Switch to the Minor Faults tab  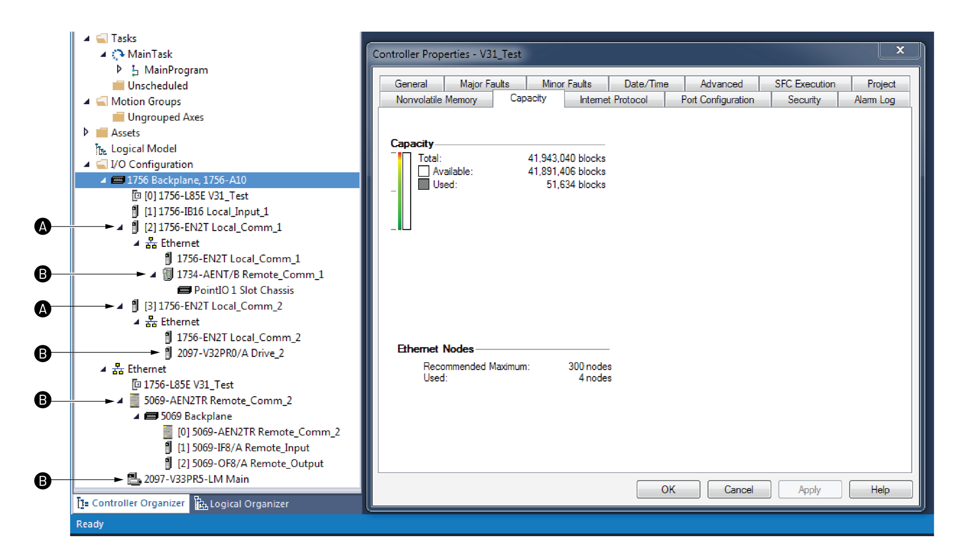tap(567, 84)
